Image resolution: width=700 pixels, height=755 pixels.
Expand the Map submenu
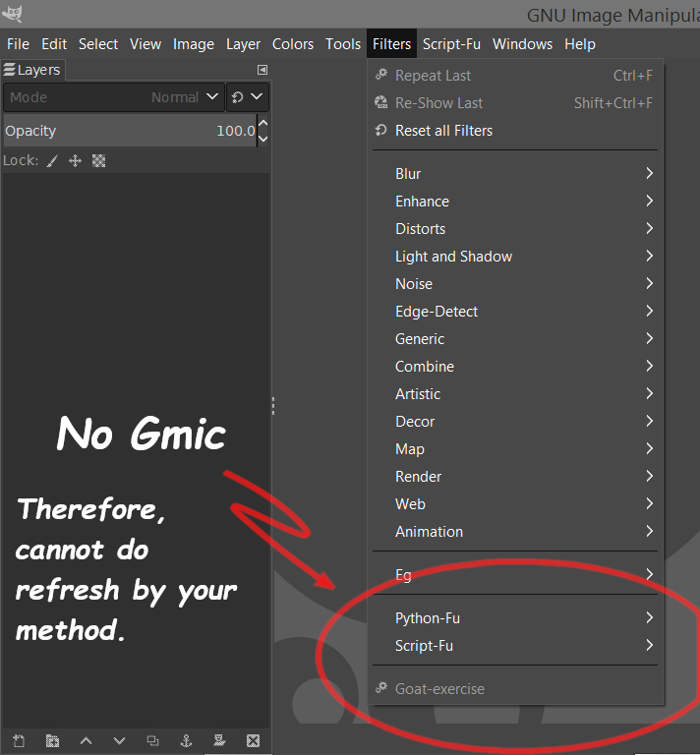point(515,448)
